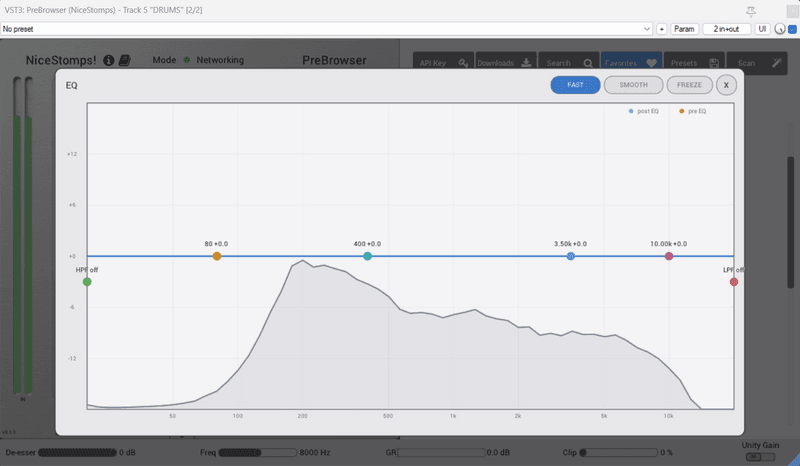Click the plugin window scrollbar
Screen dimensions: 800x466
pyautogui.click(x=791, y=222)
